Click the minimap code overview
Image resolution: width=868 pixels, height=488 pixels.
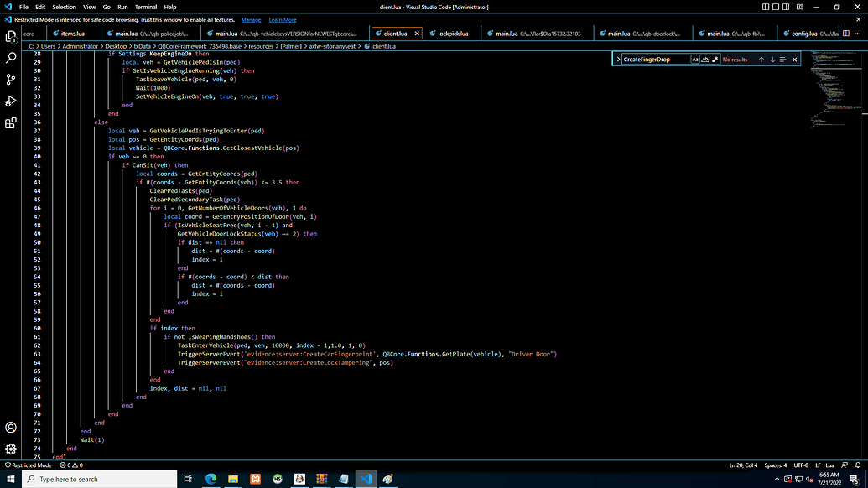pos(830,92)
